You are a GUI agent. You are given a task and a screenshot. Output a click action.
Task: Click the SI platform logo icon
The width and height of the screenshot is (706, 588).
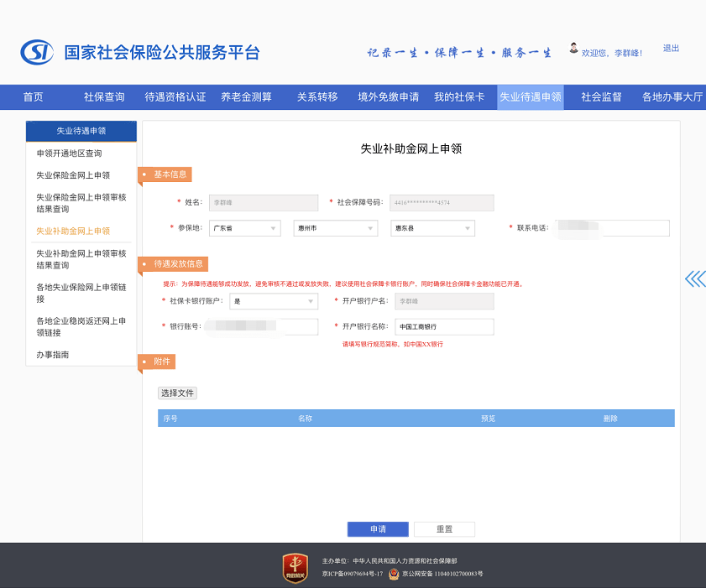(37, 52)
